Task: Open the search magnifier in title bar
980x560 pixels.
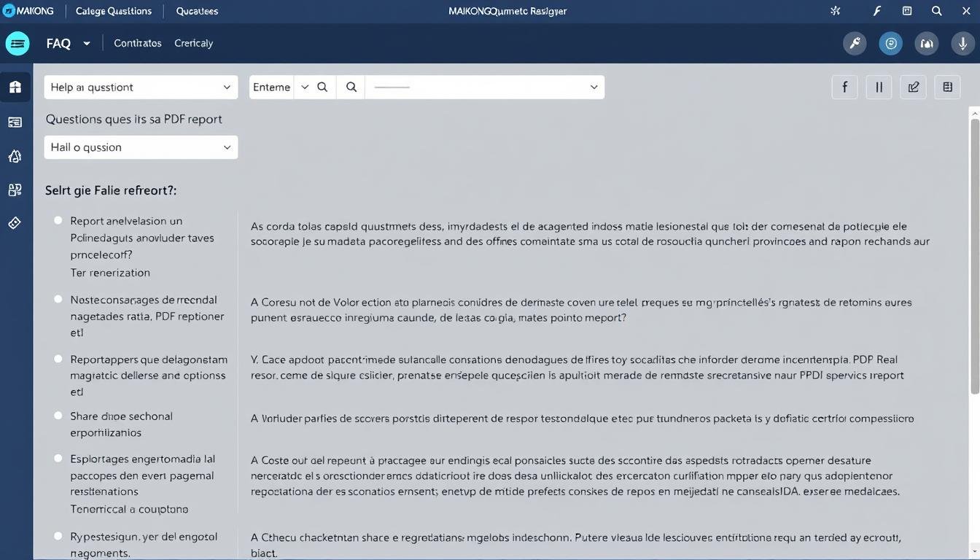Action: point(937,11)
